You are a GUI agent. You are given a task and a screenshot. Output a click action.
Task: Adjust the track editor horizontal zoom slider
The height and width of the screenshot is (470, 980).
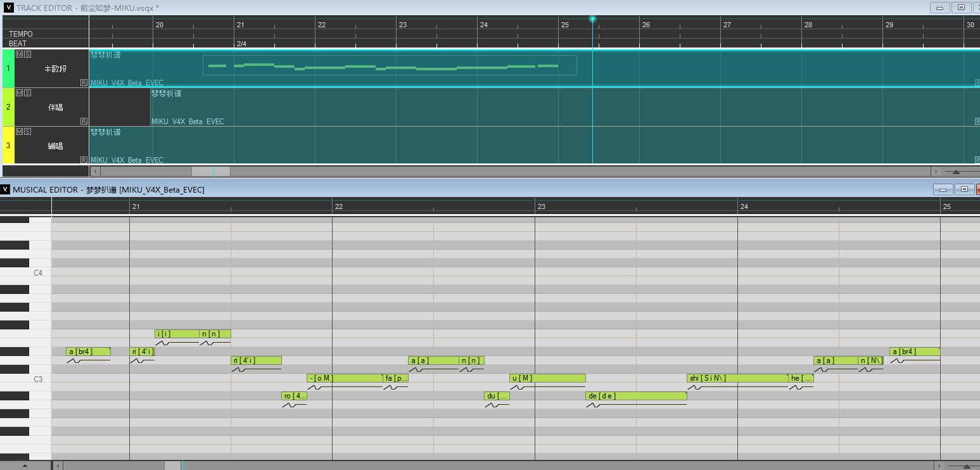[x=956, y=172]
